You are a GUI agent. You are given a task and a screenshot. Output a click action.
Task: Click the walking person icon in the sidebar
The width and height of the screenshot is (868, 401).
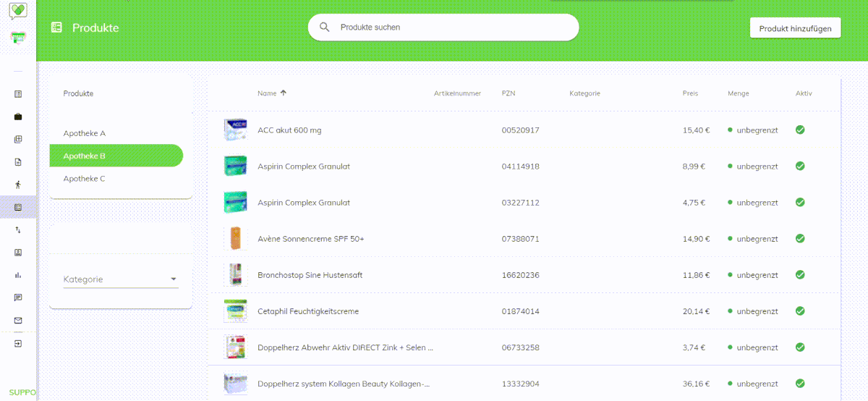tap(18, 185)
